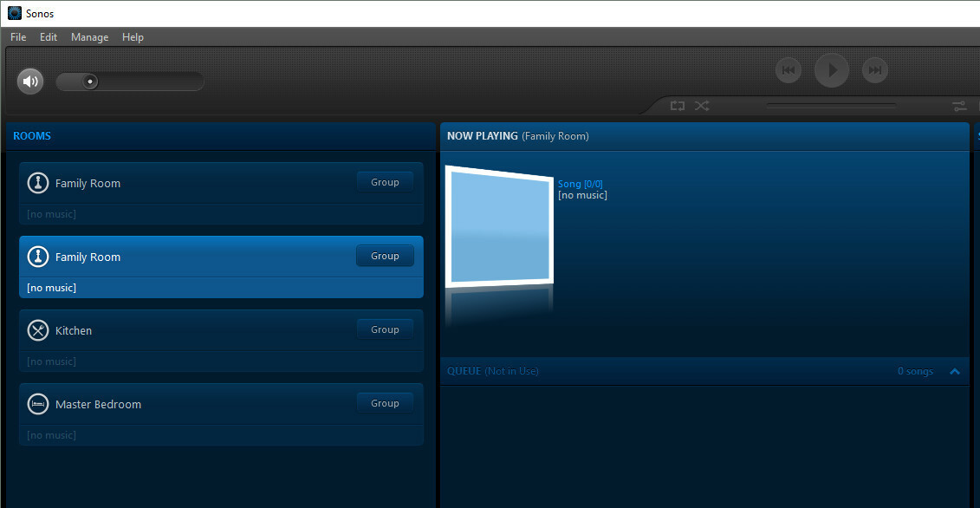Image resolution: width=980 pixels, height=508 pixels.
Task: Click the highlighted Family Room label
Action: point(88,257)
